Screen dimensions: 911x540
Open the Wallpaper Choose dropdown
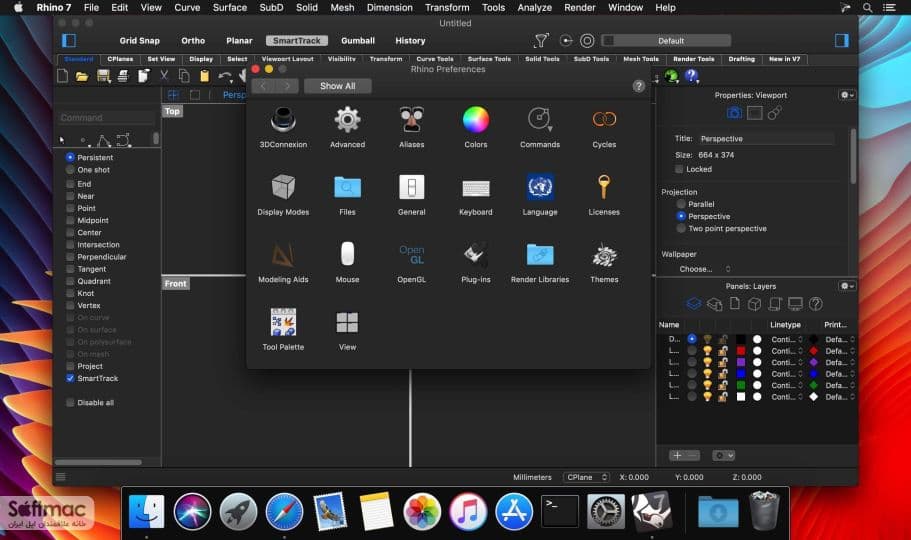(704, 269)
